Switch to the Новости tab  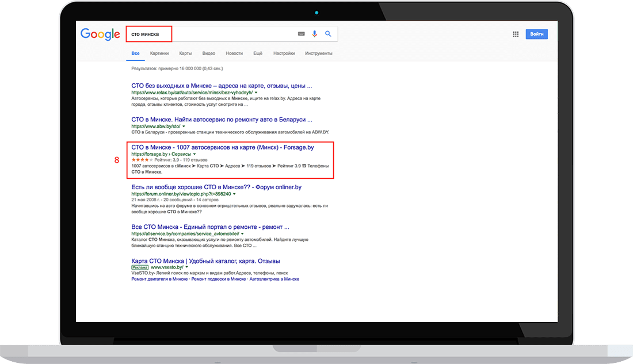pyautogui.click(x=234, y=53)
